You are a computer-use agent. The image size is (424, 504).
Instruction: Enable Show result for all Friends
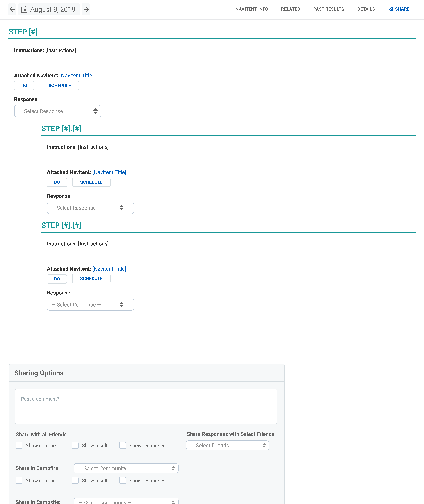[x=75, y=445]
